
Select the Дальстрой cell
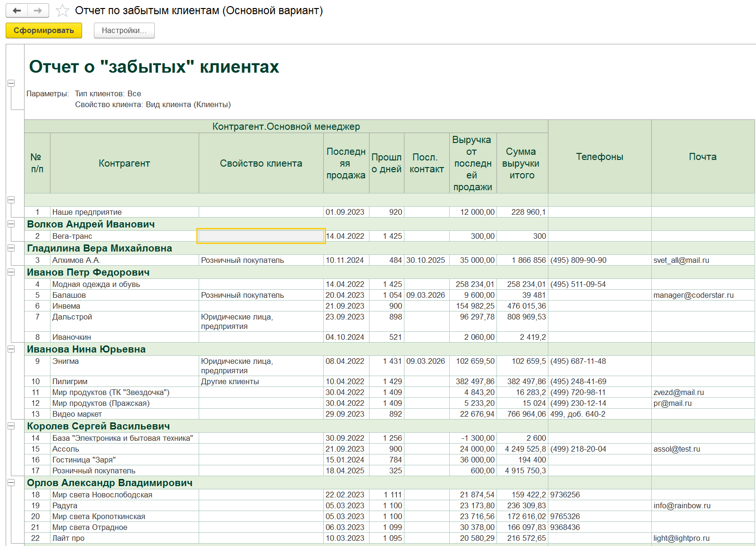(x=124, y=321)
